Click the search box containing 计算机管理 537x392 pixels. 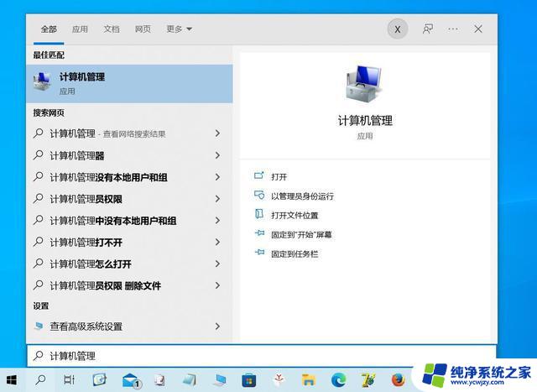(x=262, y=356)
